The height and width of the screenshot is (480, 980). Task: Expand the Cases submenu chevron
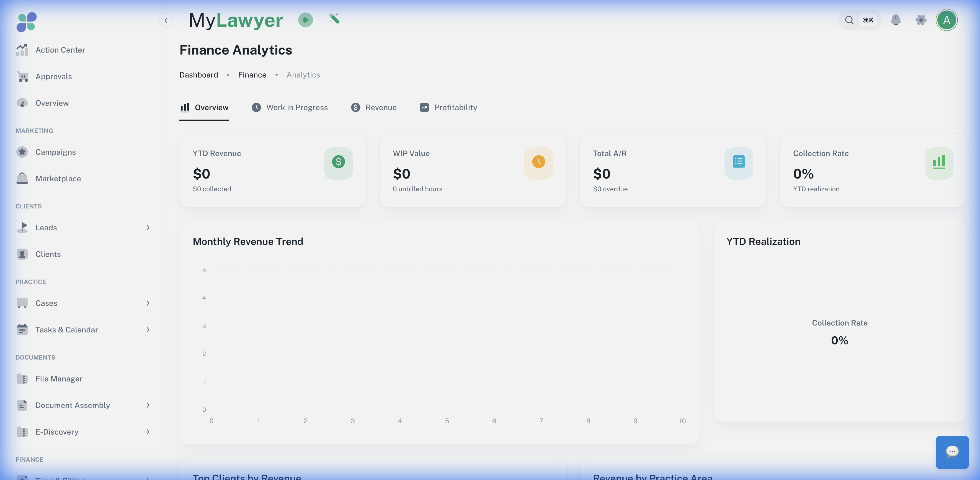[x=148, y=303]
